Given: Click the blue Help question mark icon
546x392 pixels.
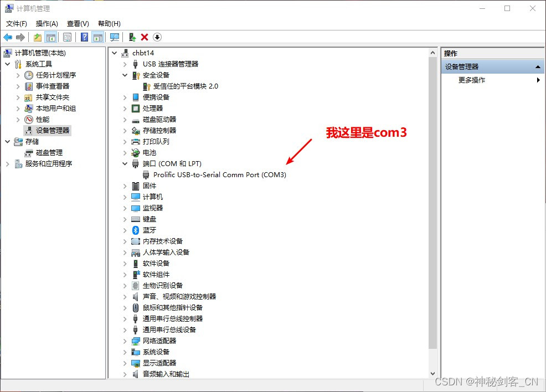Looking at the screenshot, I should (x=84, y=37).
